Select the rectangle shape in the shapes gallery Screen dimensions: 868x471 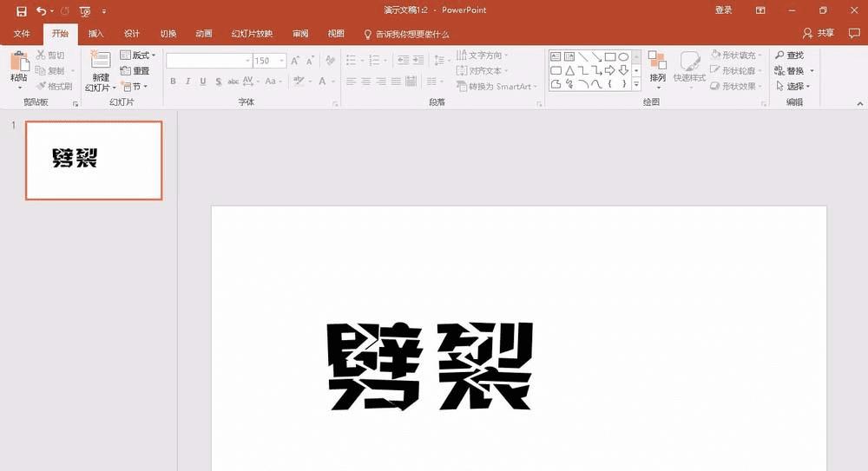[610, 56]
